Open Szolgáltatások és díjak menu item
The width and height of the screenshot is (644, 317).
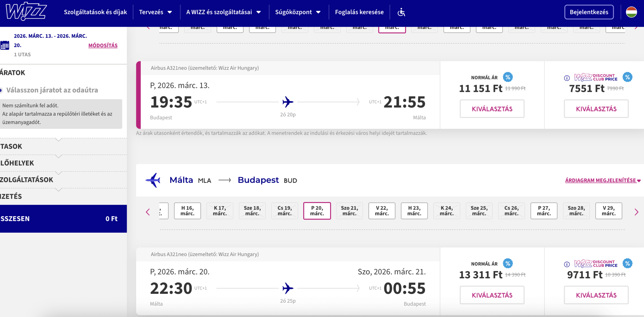(x=95, y=12)
